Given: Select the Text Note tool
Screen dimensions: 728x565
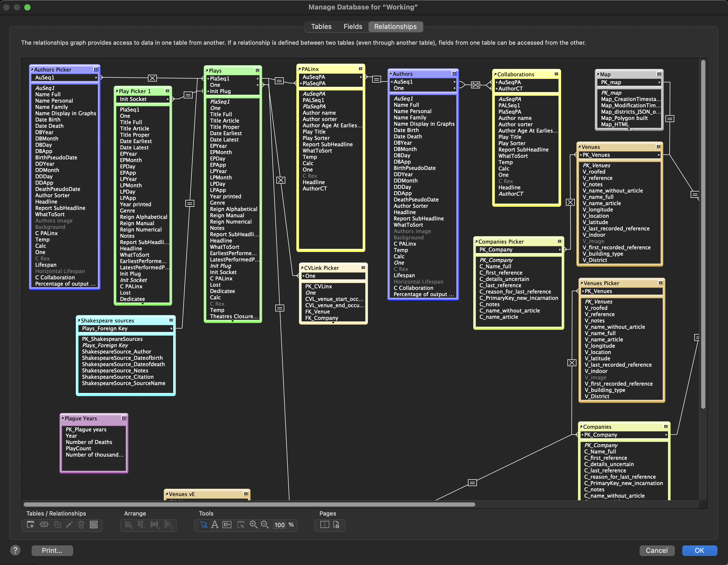Looking at the screenshot, I should 215,525.
